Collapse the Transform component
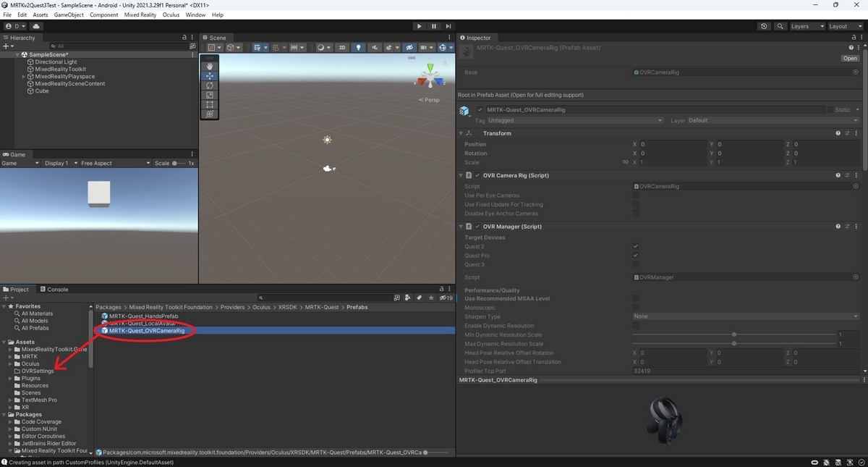This screenshot has height=467, width=868. (x=461, y=133)
